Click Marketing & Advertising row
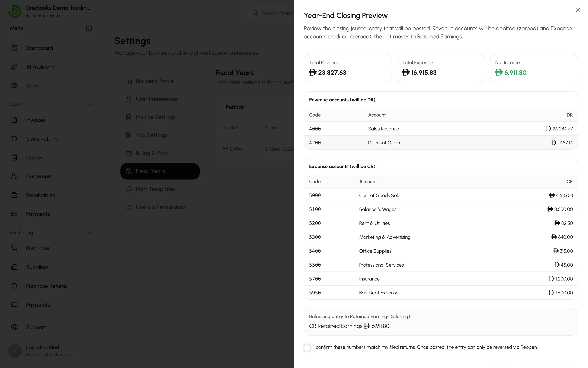Image resolution: width=588 pixels, height=368 pixels. pyautogui.click(x=441, y=237)
